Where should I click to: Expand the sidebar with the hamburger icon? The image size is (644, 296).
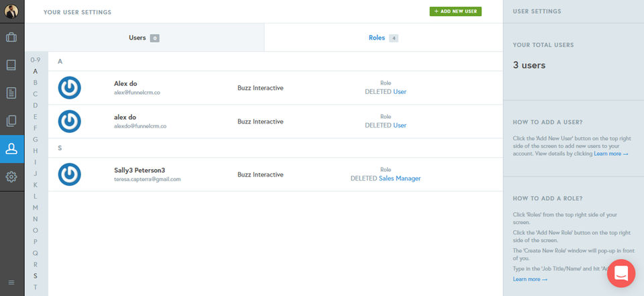click(11, 283)
